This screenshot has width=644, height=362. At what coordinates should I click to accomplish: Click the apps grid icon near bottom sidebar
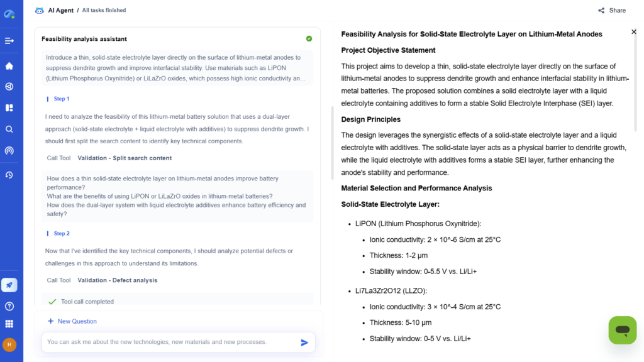[x=9, y=324]
